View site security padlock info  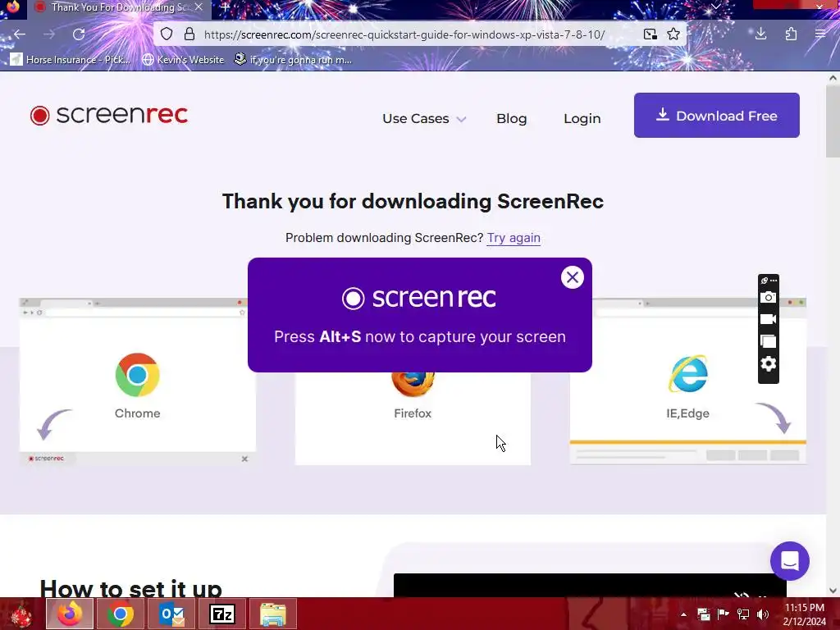[189, 34]
